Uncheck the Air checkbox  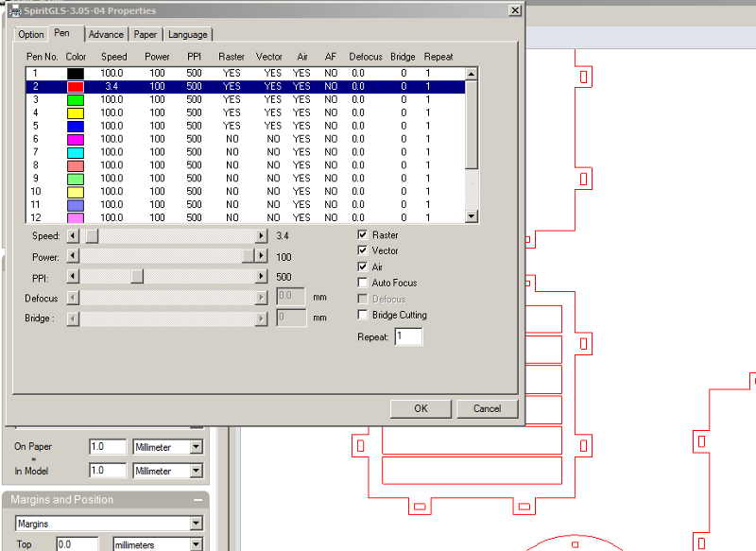click(363, 267)
